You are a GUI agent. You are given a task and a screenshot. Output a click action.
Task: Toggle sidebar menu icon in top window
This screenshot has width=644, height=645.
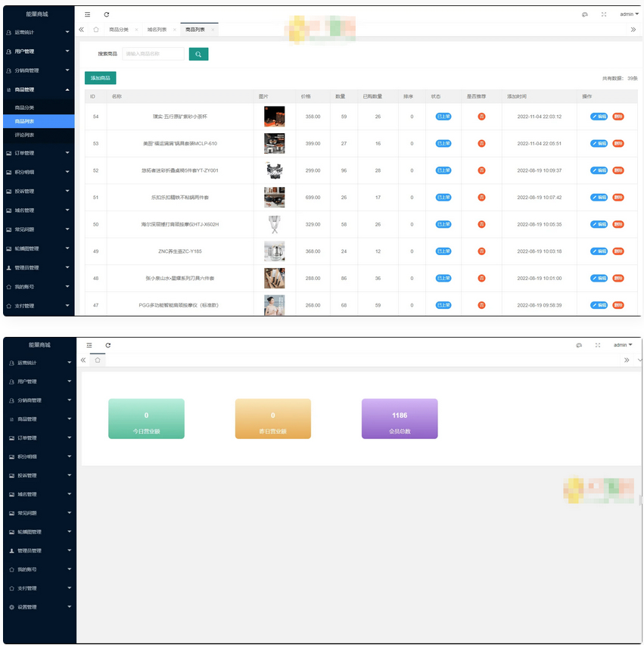pos(87,14)
